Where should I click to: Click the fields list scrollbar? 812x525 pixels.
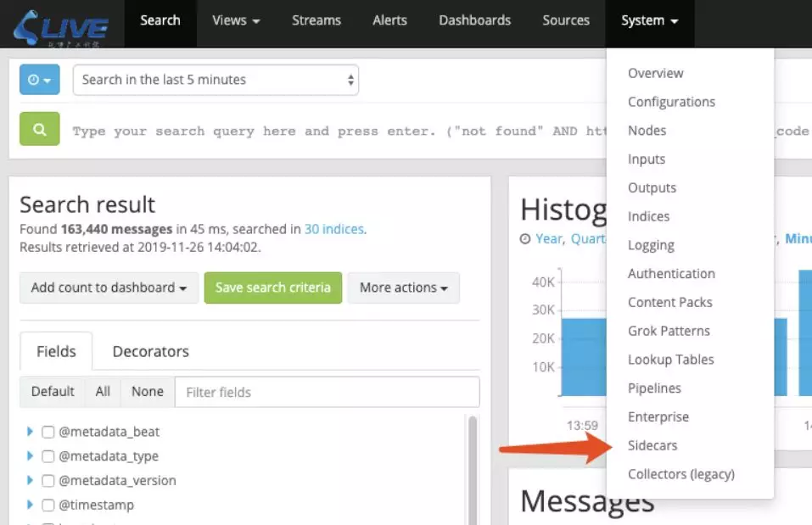click(473, 470)
